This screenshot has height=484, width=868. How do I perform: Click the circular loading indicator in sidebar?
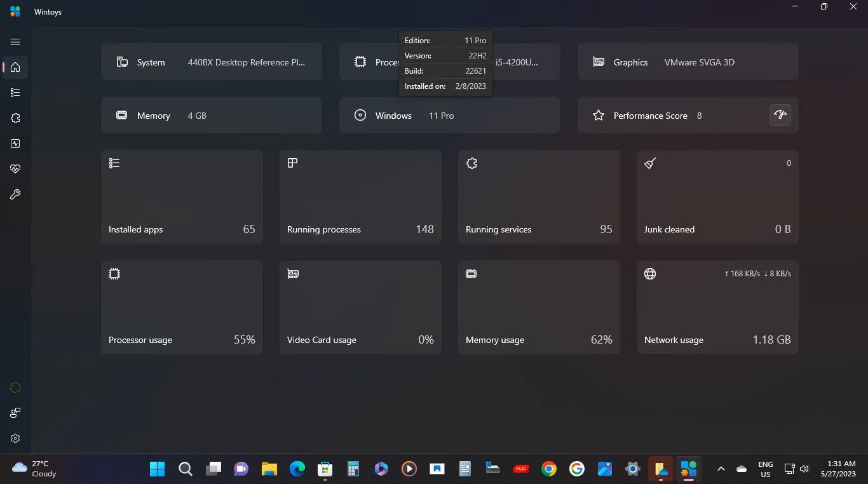(x=15, y=387)
